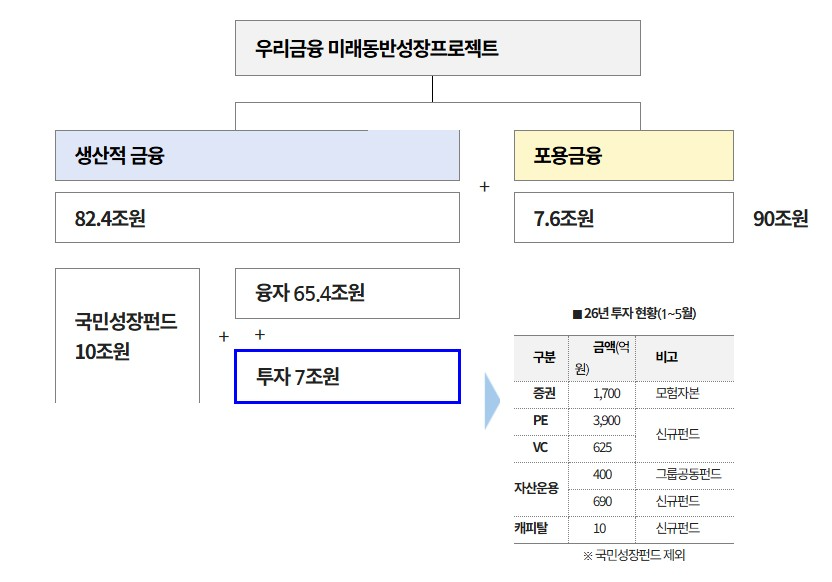The width and height of the screenshot is (832, 582).
Task: Click the 7.6조원 amount box
Action: (x=623, y=218)
